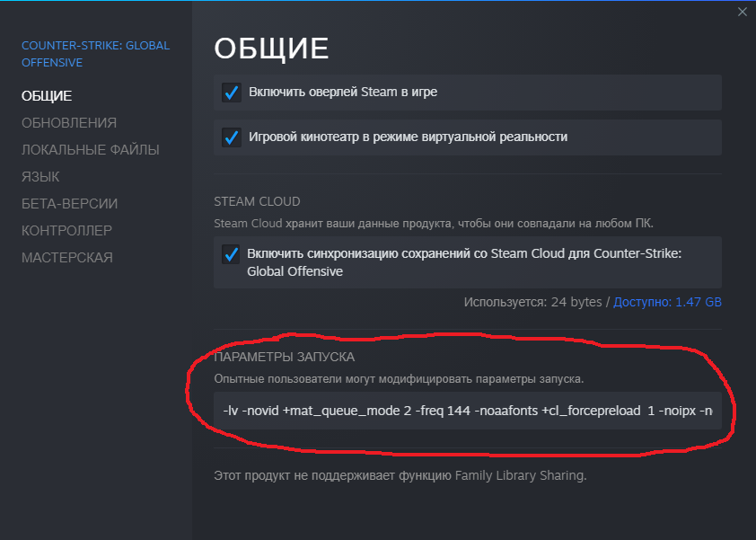Image resolution: width=756 pixels, height=540 pixels.
Task: Switch to the ОБНОВЛЕНИЯ tab
Action: (x=70, y=122)
